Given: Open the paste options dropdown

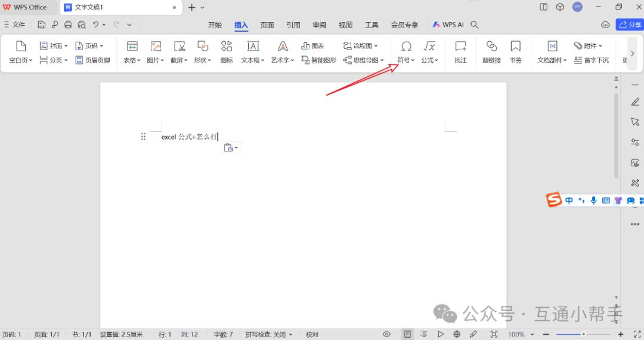Looking at the screenshot, I should click(x=231, y=148).
